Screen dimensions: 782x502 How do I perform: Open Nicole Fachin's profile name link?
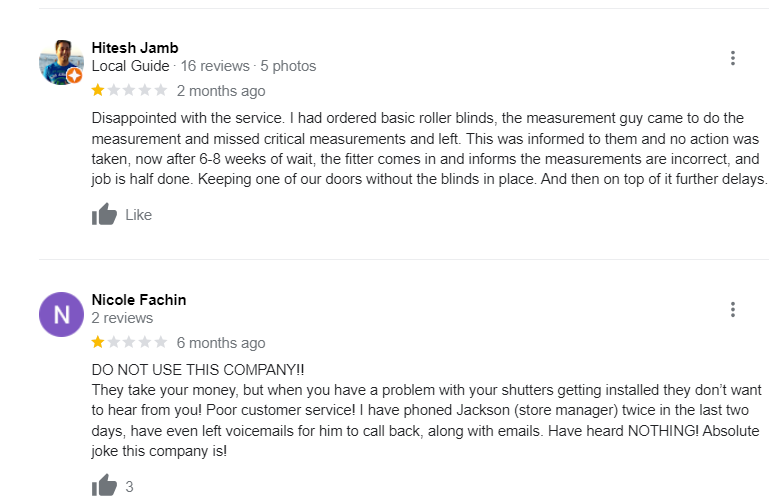[138, 300]
